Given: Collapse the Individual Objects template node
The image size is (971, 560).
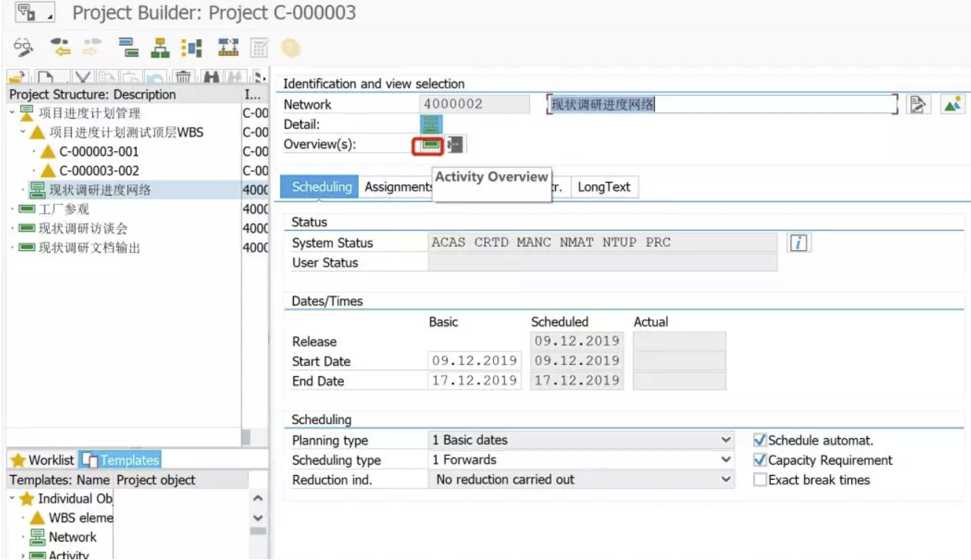Looking at the screenshot, I should [13, 499].
